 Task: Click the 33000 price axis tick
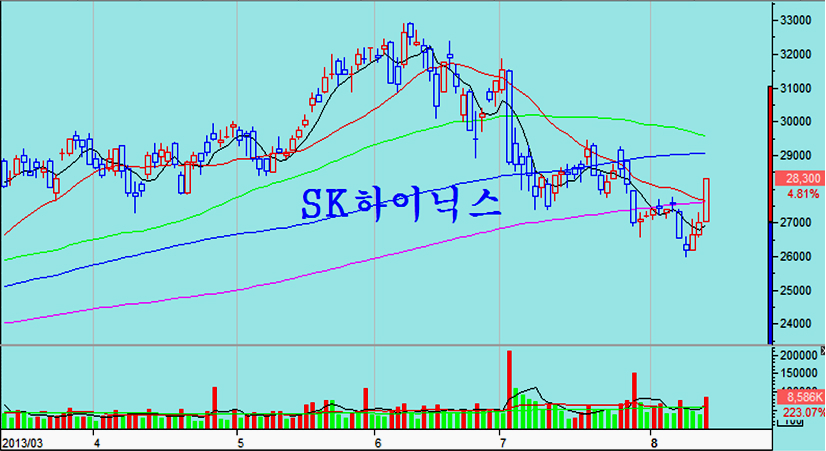[797, 20]
